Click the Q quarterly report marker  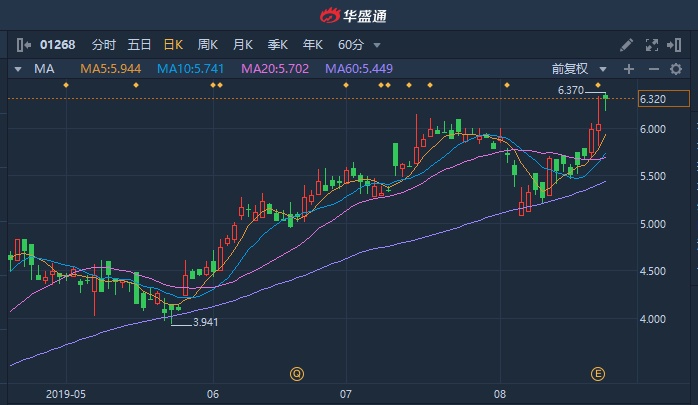pos(296,374)
